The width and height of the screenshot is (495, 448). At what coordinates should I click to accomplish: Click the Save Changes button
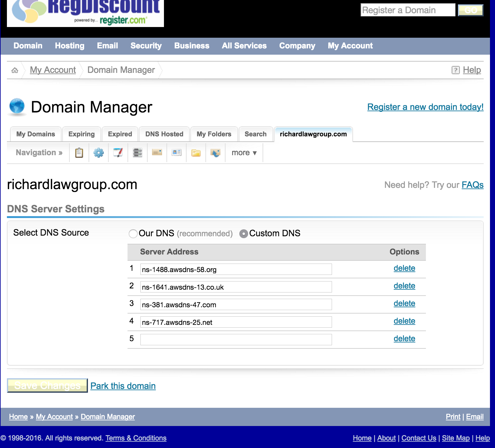click(47, 385)
